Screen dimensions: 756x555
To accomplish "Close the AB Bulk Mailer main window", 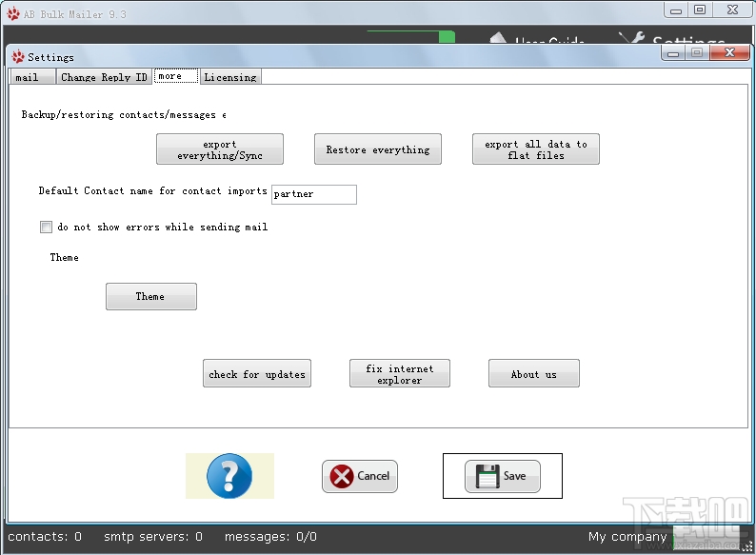I will (x=732, y=10).
